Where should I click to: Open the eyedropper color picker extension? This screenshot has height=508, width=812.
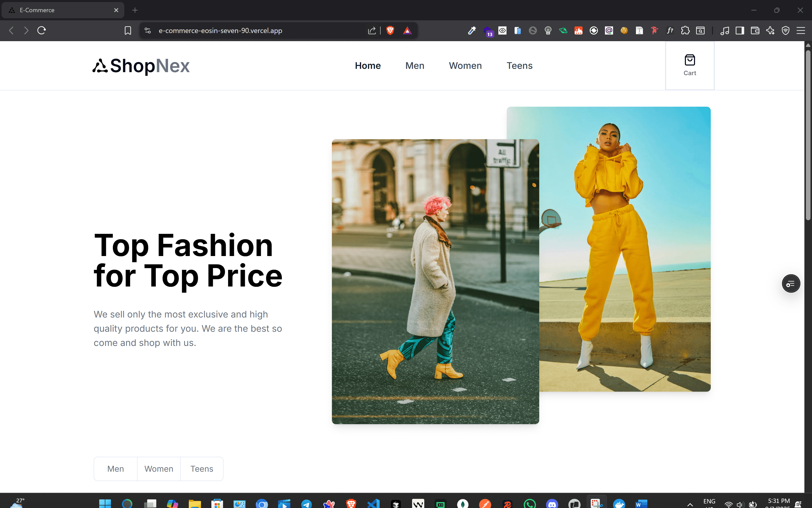(472, 30)
